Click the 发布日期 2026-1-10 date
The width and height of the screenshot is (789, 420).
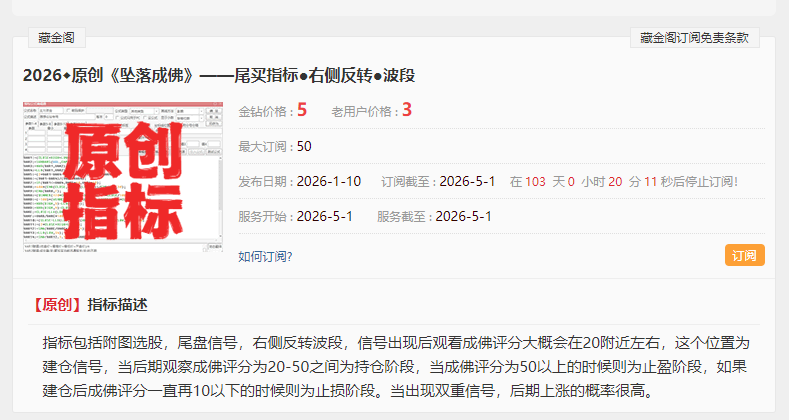click(329, 182)
